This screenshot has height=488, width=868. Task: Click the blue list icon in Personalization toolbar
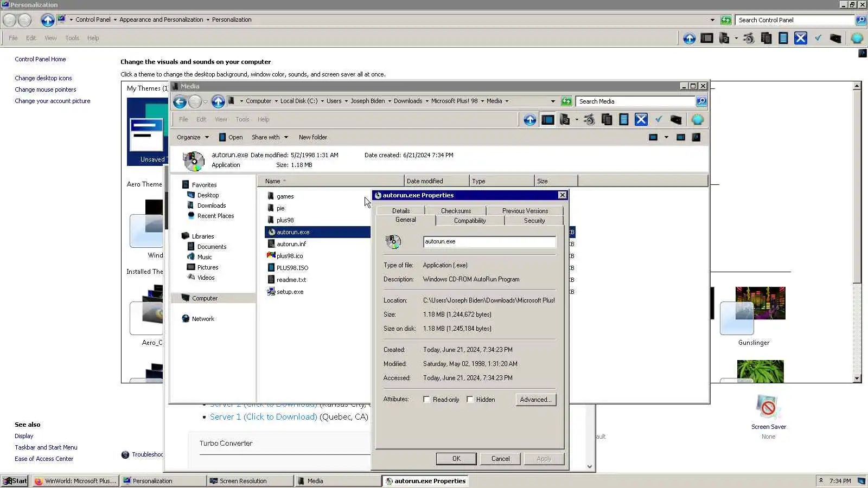pyautogui.click(x=783, y=38)
